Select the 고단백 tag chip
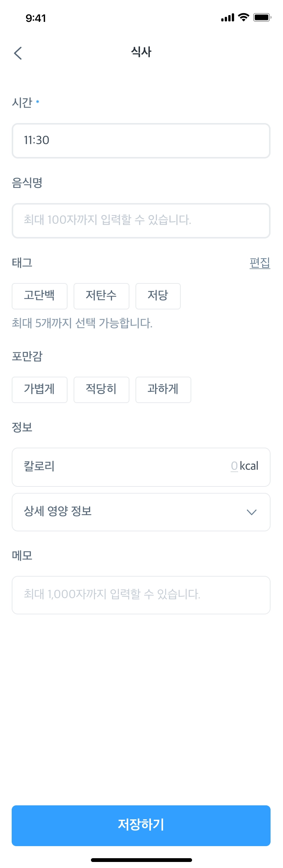The image size is (283, 868). point(40,296)
